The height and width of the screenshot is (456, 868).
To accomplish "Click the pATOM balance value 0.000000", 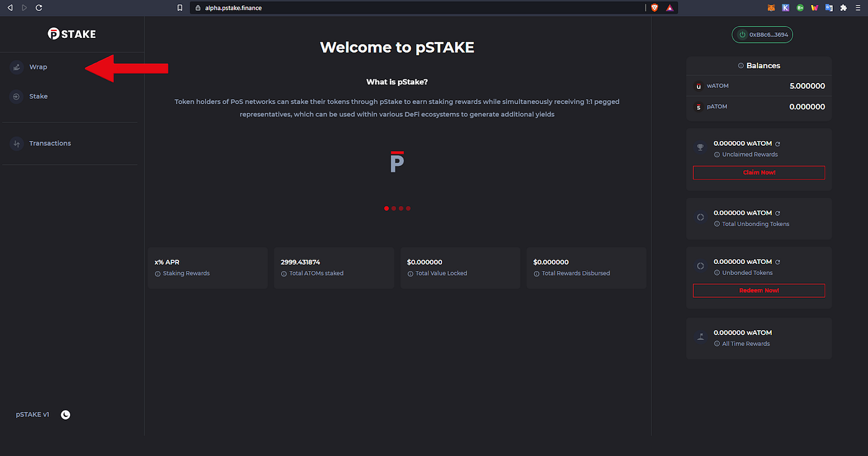I will coord(807,107).
